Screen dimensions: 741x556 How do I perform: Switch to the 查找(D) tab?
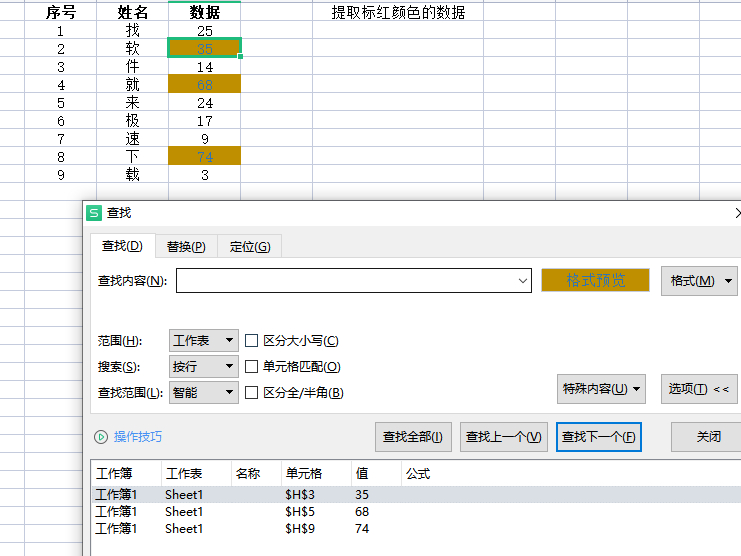(x=122, y=246)
